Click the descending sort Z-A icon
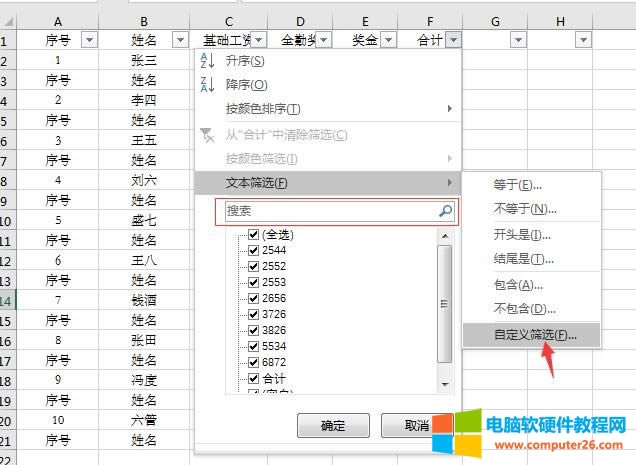 [x=208, y=85]
